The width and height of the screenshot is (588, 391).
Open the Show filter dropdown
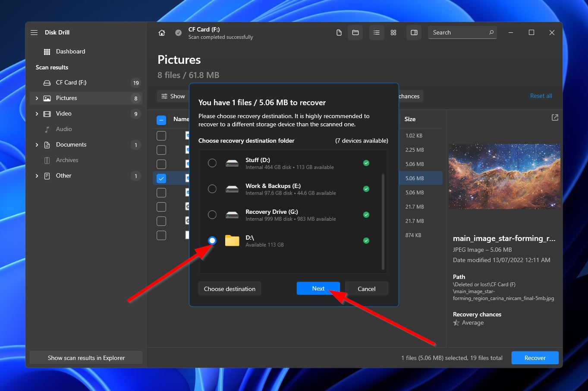[173, 96]
